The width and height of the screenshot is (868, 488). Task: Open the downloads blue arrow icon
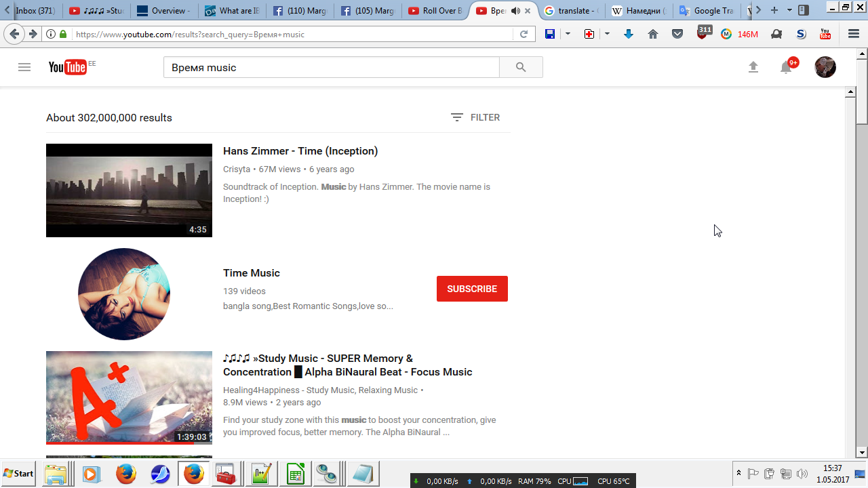(629, 34)
